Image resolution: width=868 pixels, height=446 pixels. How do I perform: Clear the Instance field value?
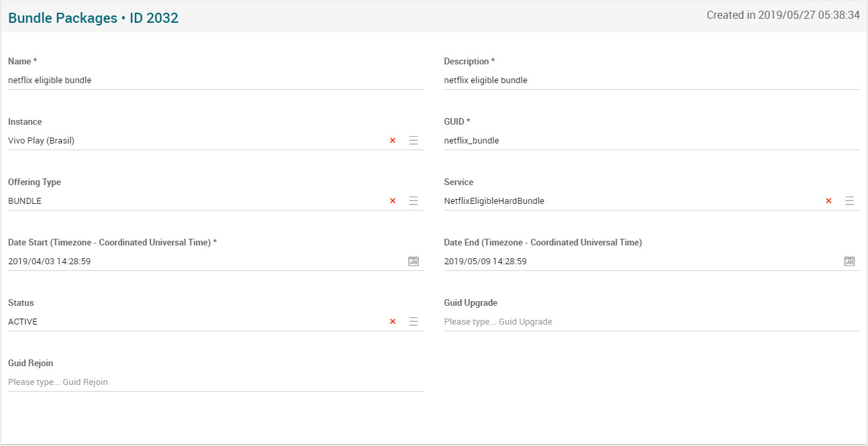393,141
